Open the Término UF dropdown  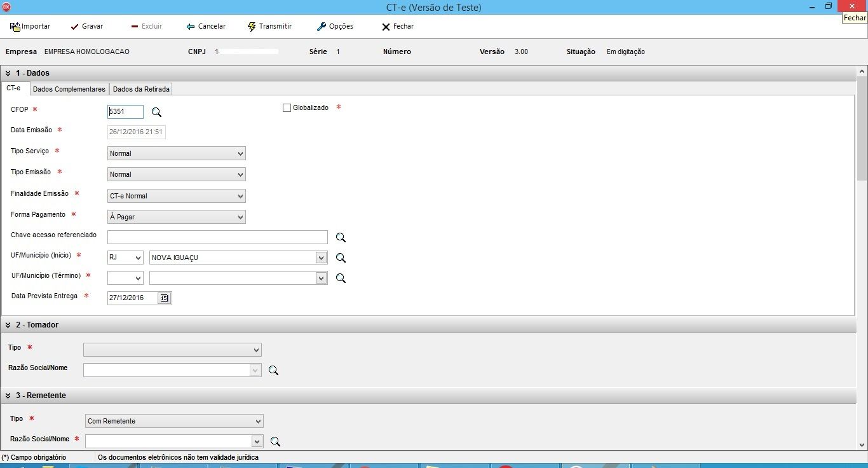[125, 278]
